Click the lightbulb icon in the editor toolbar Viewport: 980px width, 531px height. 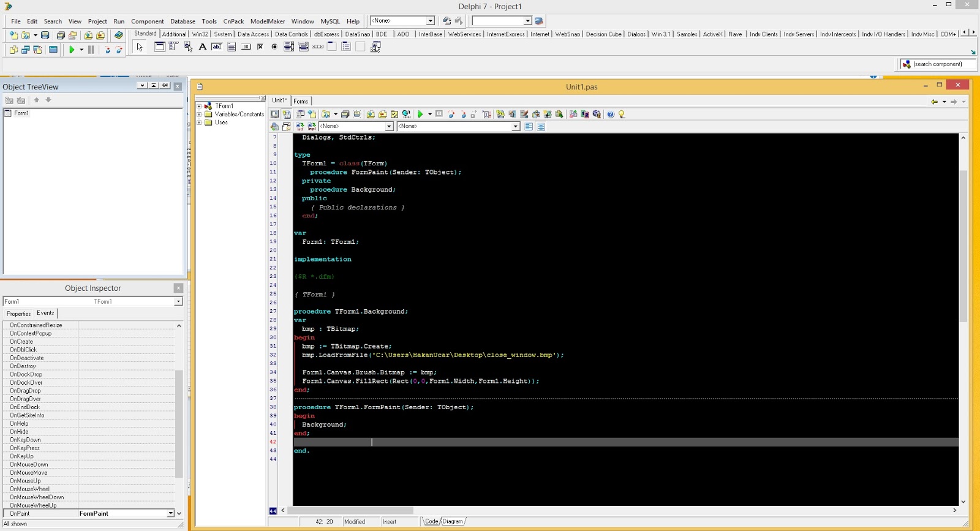pyautogui.click(x=622, y=115)
